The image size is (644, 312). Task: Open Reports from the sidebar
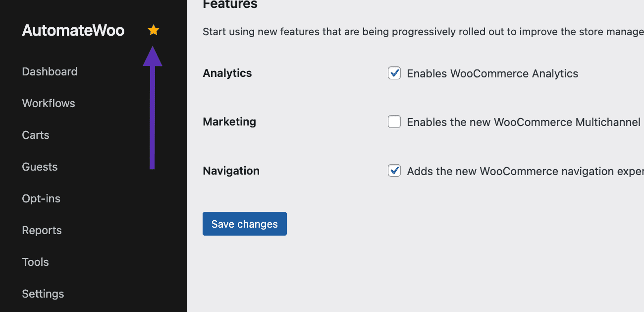pyautogui.click(x=42, y=230)
